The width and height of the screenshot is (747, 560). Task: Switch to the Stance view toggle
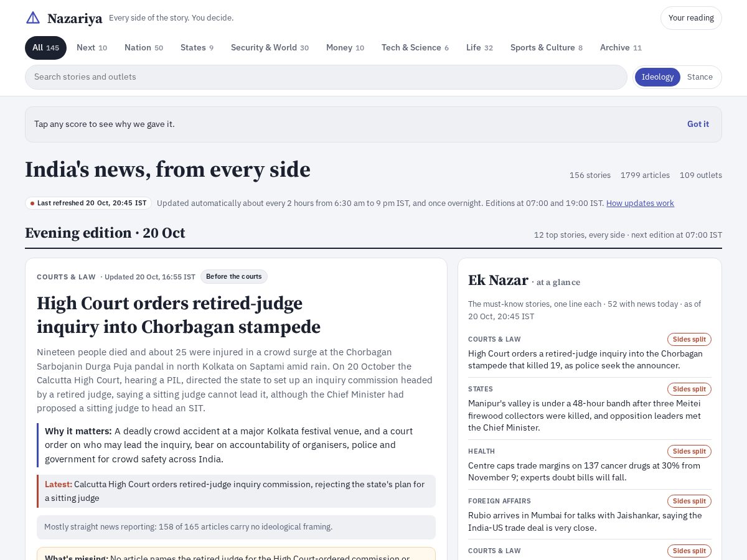point(700,77)
